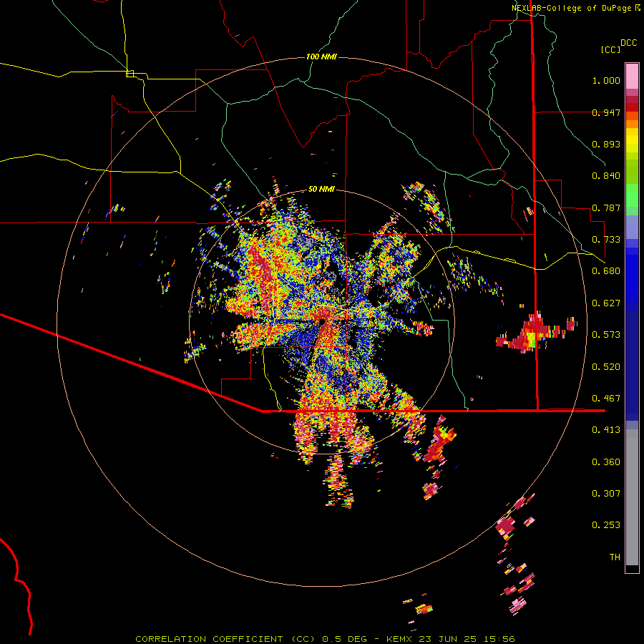This screenshot has height=644, width=644.
Task: Click the 0.893 scale value
Action: click(x=606, y=144)
